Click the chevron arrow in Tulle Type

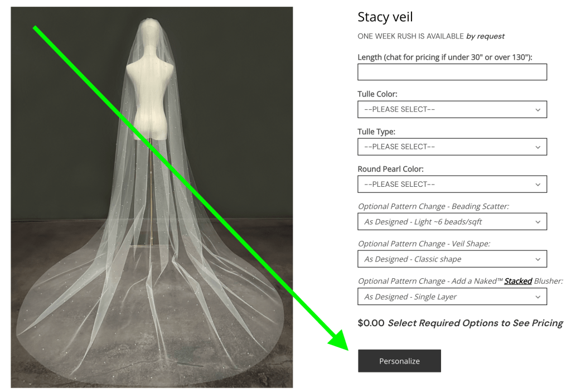coord(538,148)
